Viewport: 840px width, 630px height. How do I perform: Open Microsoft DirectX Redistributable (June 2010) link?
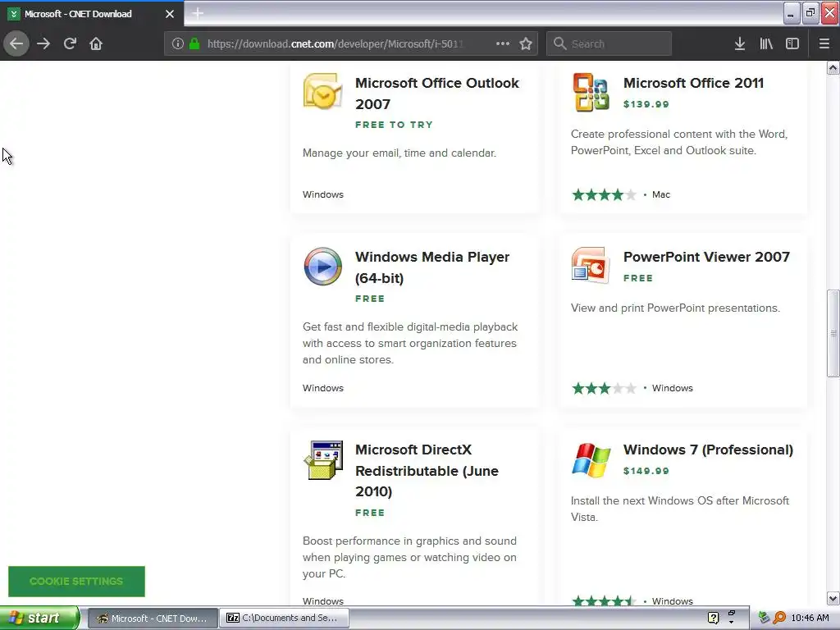tap(427, 470)
